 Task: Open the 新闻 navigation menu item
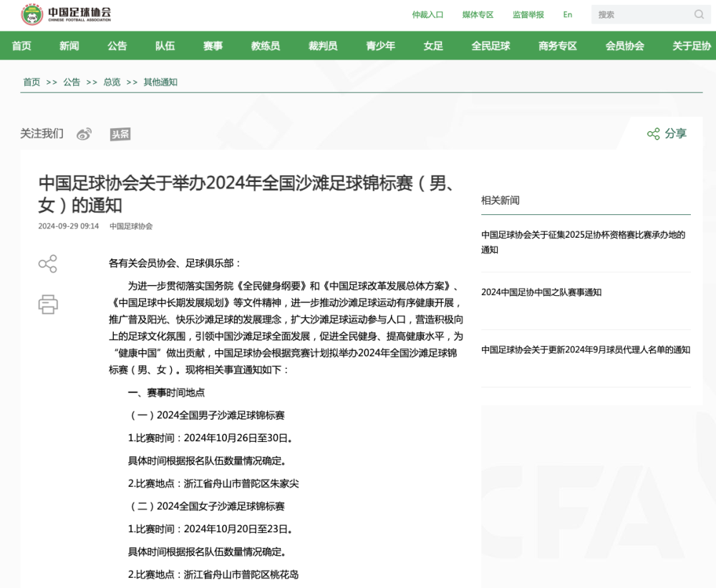coord(69,46)
